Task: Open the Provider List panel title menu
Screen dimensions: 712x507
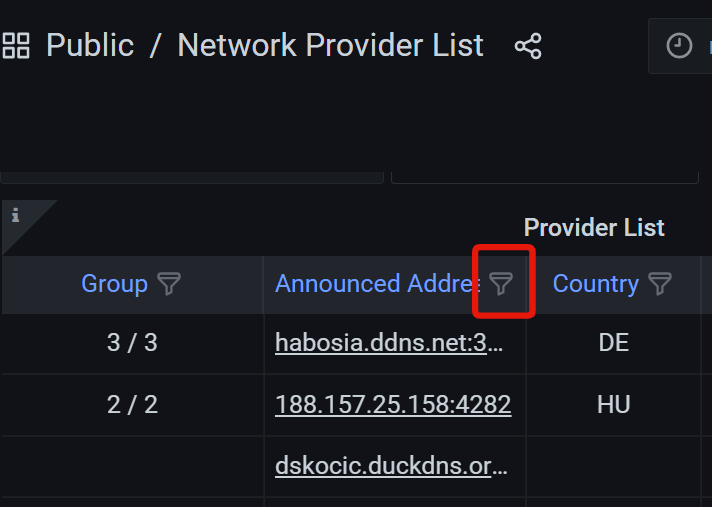Action: [x=594, y=227]
